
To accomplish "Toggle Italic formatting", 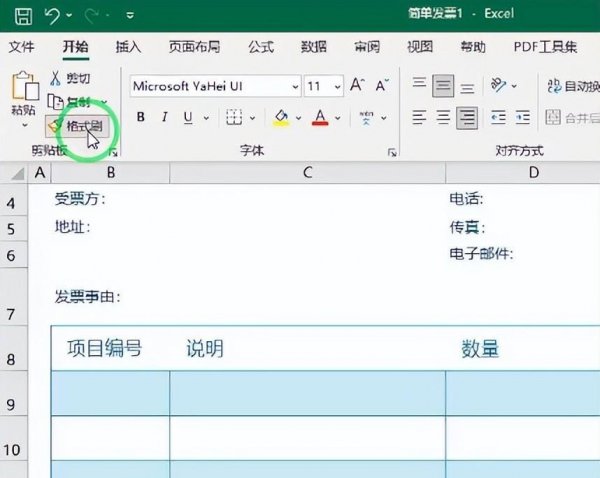I will click(165, 117).
